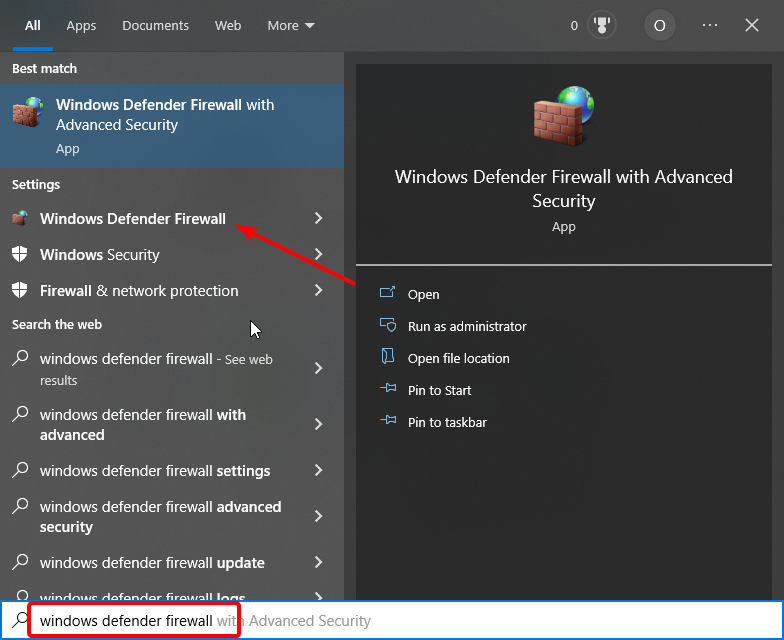Viewport: 784px width, 640px height.
Task: Click the Run as administrator shield icon
Action: click(388, 325)
